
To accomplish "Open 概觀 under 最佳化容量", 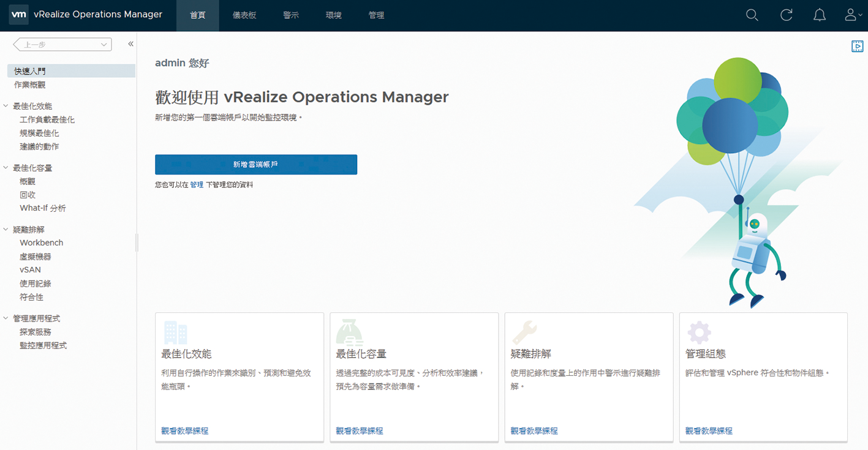I will point(28,182).
